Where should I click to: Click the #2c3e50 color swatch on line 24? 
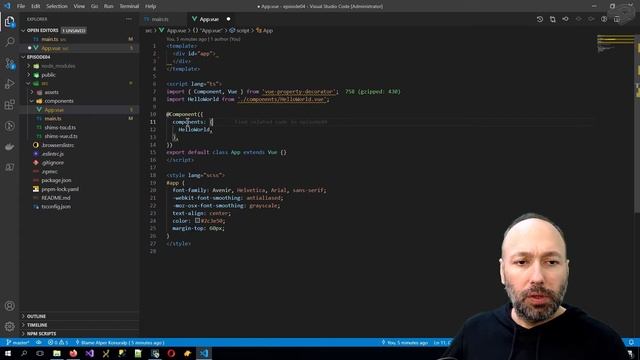(x=197, y=221)
